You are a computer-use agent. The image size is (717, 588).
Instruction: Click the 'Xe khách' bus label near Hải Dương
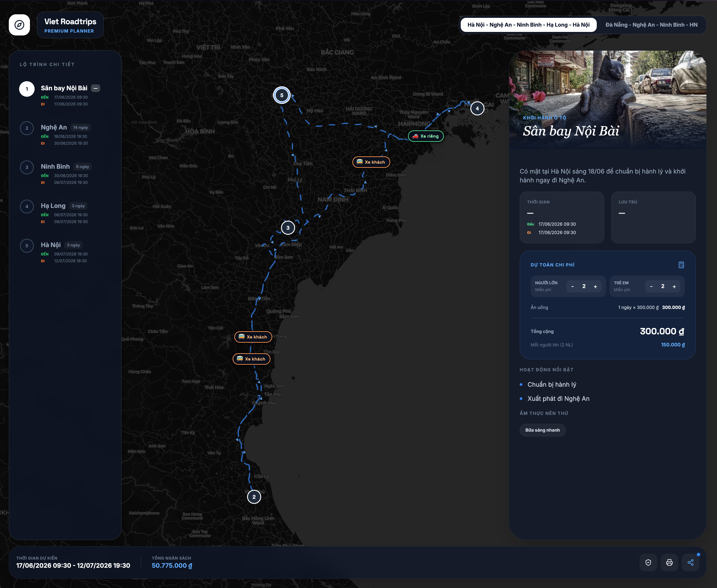[371, 162]
